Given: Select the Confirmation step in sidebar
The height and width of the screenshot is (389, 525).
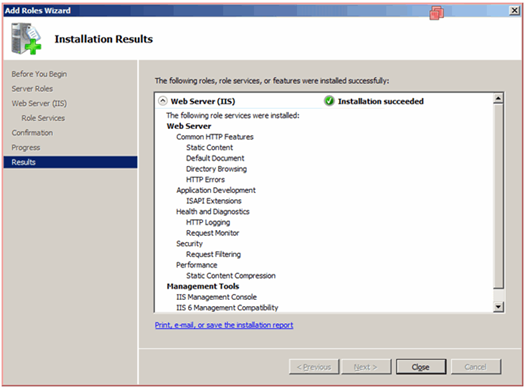Looking at the screenshot, I should pyautogui.click(x=32, y=133).
